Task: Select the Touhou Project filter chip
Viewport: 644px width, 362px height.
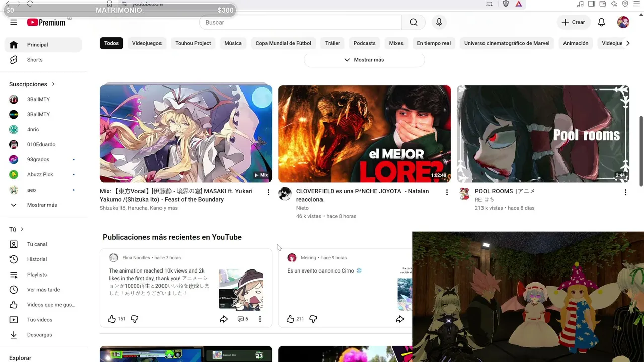Action: click(x=193, y=43)
